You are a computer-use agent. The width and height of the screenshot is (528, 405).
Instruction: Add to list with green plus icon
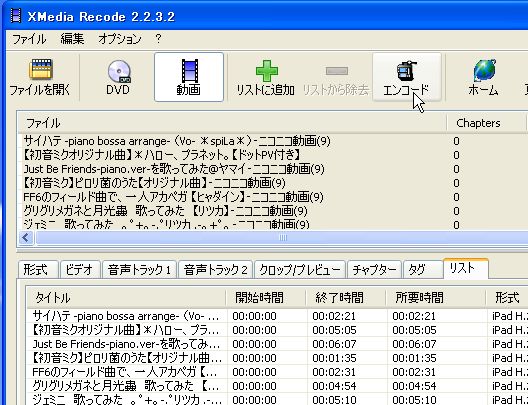pos(266,77)
